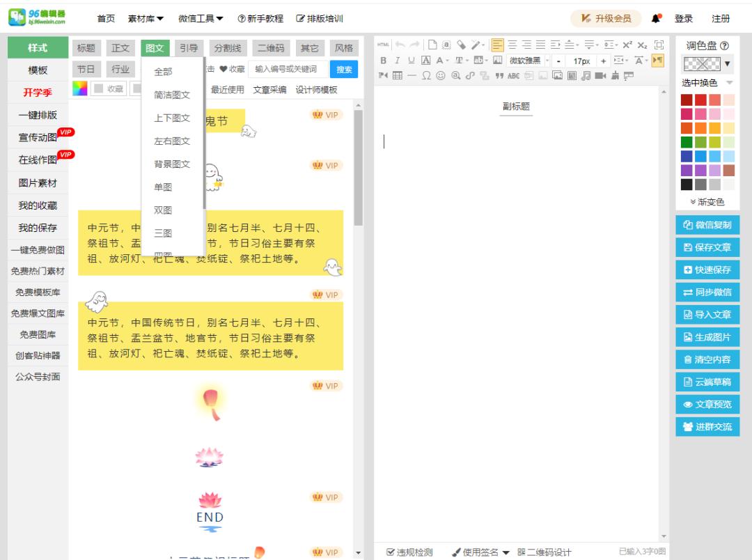Insert a table into the article

click(x=397, y=75)
